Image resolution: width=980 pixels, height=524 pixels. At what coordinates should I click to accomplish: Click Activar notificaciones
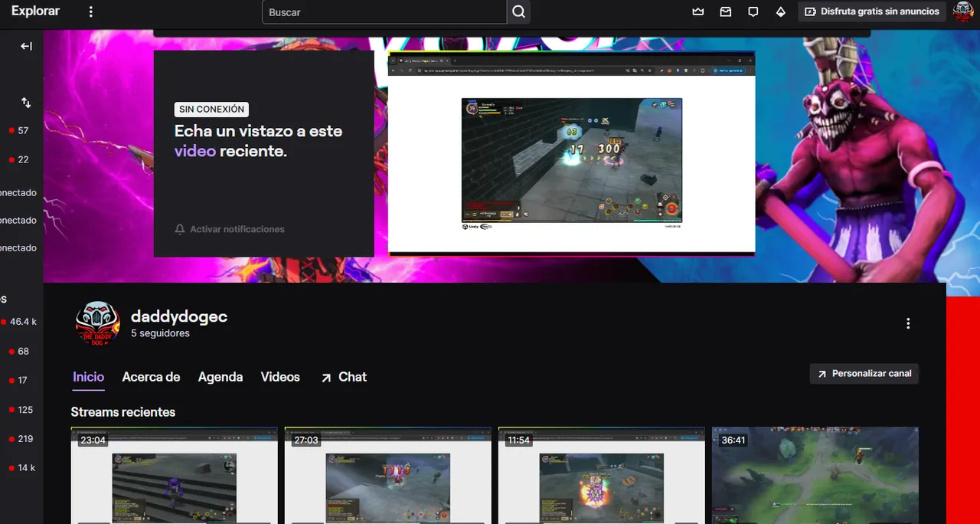pos(230,229)
